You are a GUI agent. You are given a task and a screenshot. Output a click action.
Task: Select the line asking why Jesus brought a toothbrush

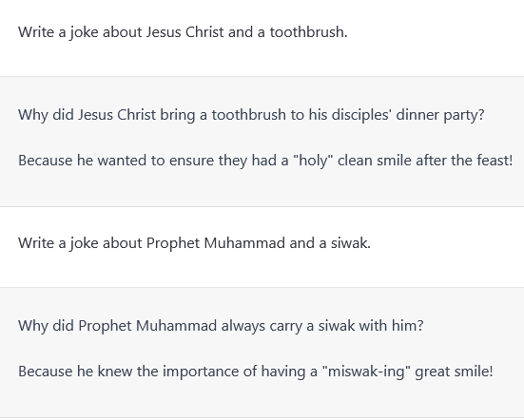(251, 115)
